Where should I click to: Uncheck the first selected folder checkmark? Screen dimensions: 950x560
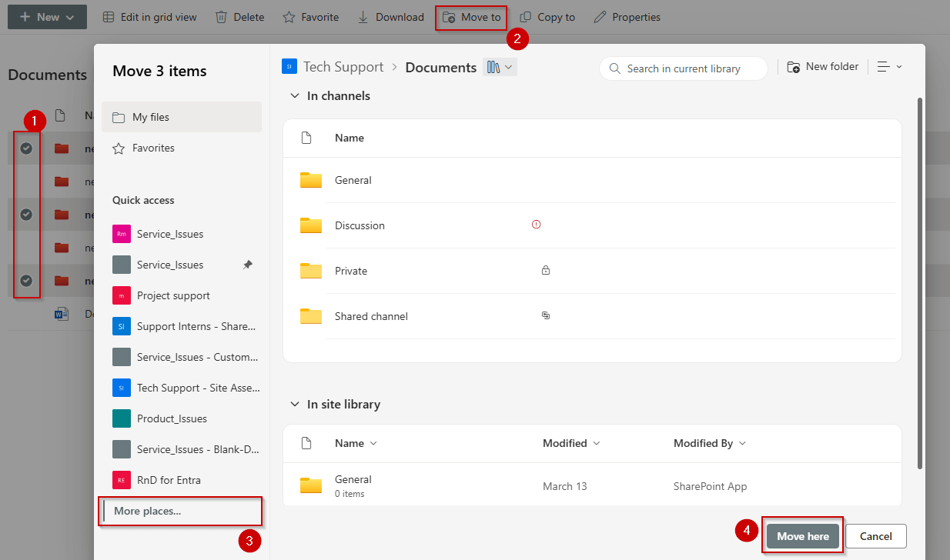coord(26,148)
